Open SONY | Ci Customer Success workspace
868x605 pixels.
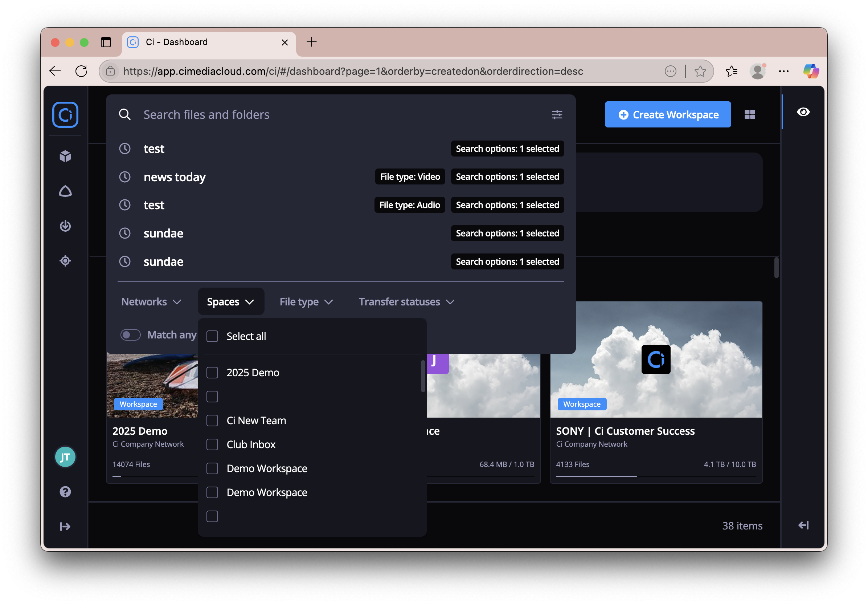625,431
